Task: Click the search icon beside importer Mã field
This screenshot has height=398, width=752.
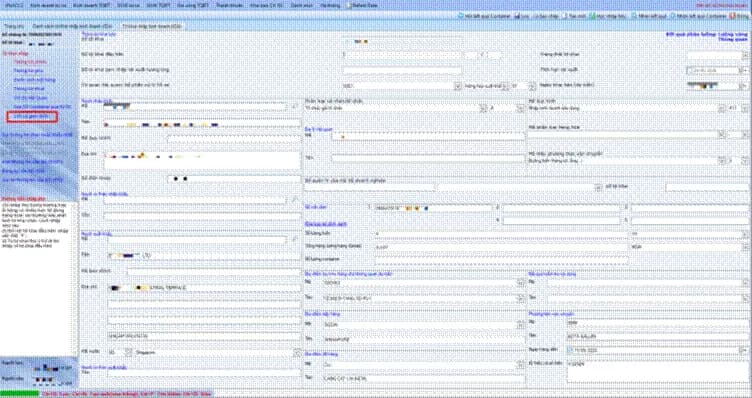Action: tap(295, 106)
